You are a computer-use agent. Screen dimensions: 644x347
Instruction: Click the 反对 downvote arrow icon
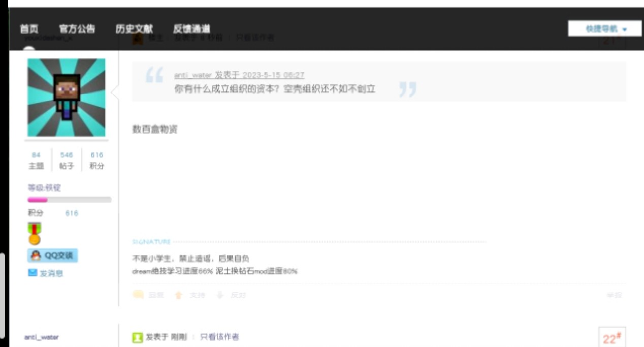[x=220, y=295]
